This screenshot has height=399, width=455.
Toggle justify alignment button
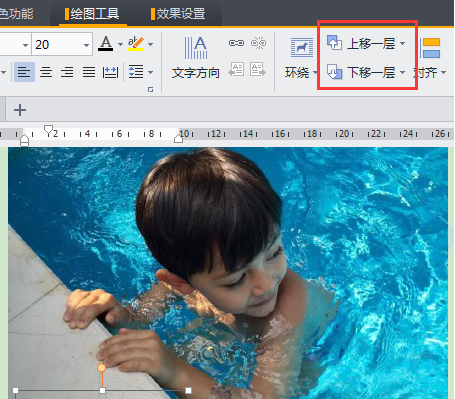[89, 72]
